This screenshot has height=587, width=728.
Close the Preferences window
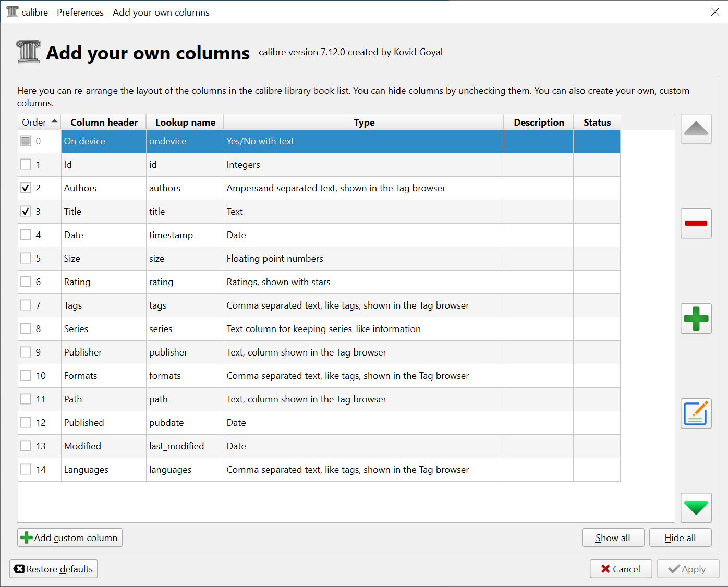point(715,12)
